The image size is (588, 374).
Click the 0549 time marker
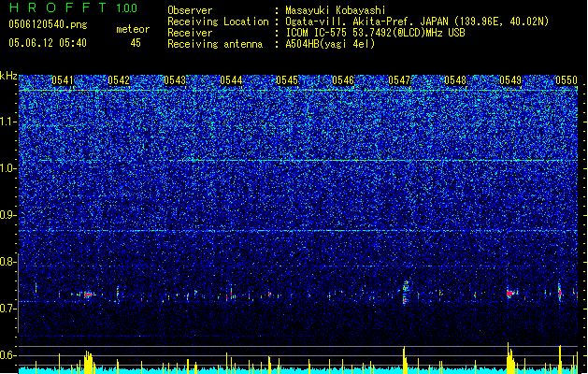[x=510, y=80]
